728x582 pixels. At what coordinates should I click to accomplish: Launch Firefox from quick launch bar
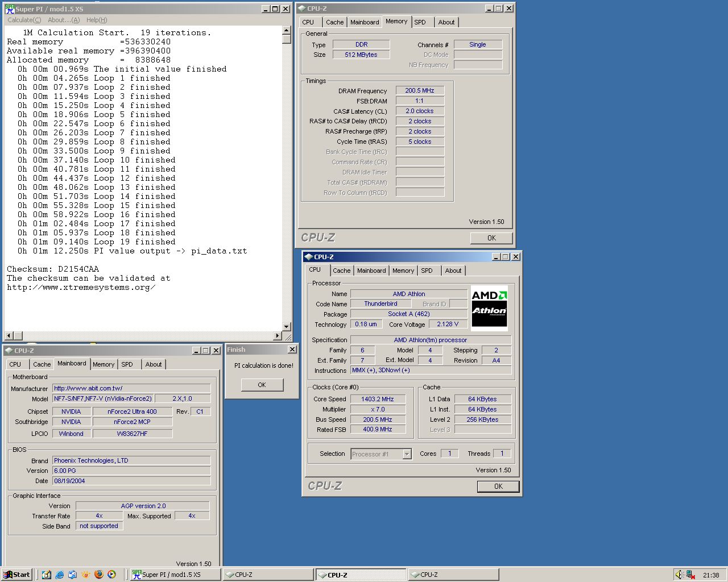click(x=98, y=575)
